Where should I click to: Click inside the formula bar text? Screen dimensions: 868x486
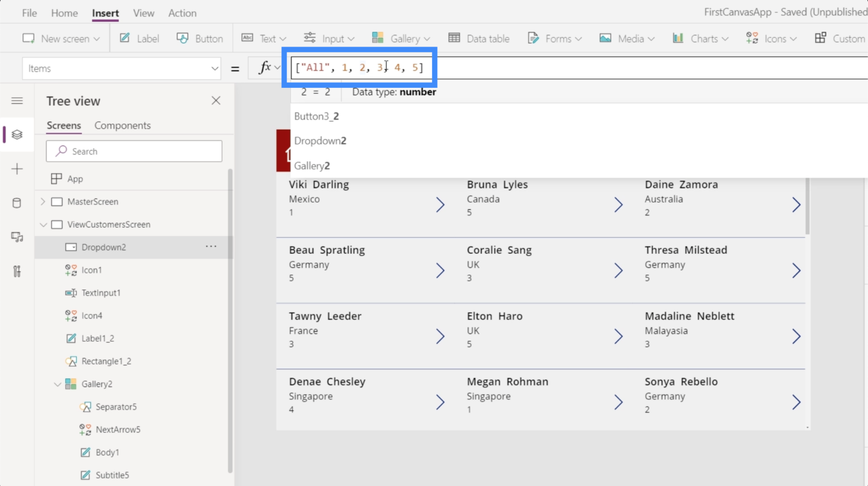pos(359,68)
